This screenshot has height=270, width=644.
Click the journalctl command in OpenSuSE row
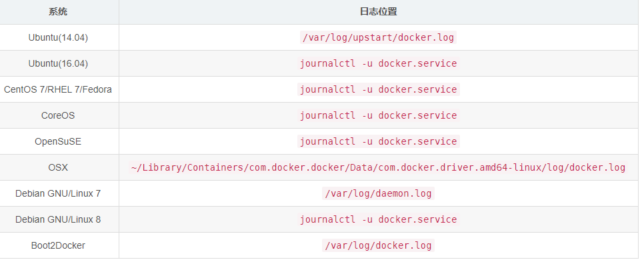click(x=378, y=141)
